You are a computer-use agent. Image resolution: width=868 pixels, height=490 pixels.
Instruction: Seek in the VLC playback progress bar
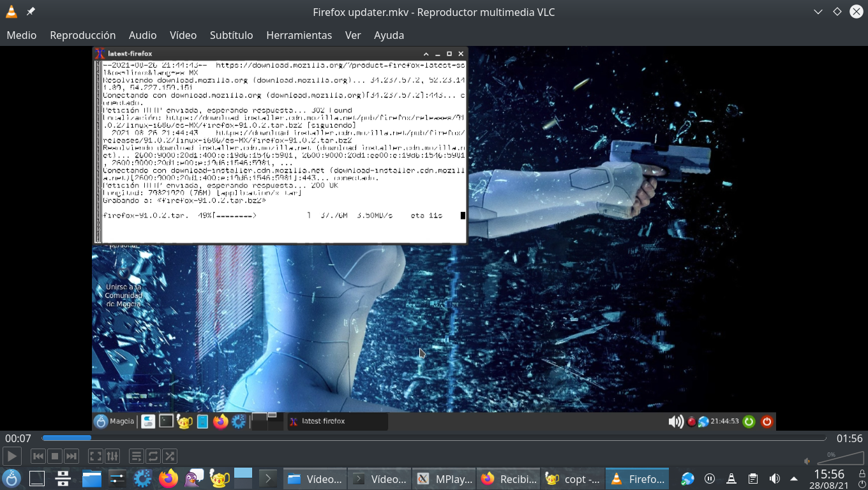[434, 438]
